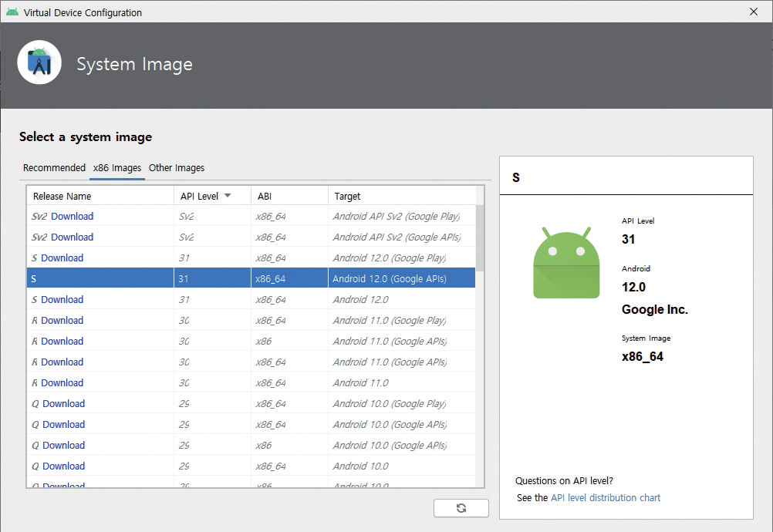
Task: Click the API Level 31 value in details panel
Action: pos(628,239)
